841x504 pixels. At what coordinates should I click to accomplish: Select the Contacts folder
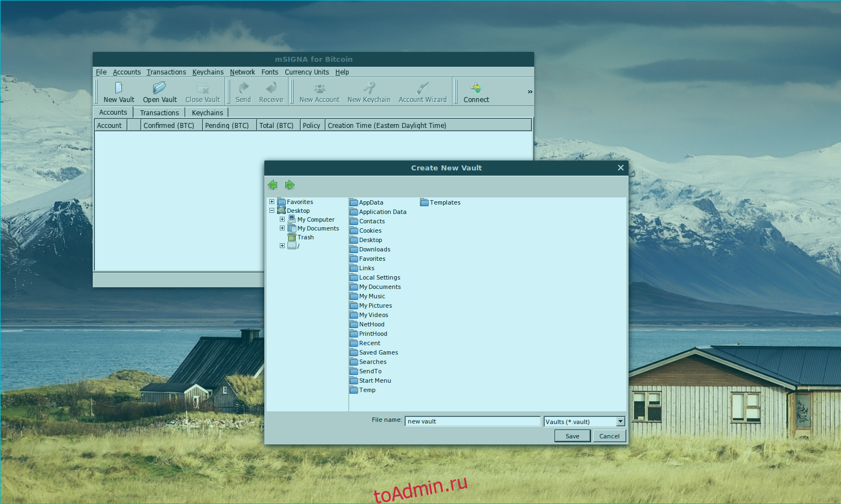368,221
